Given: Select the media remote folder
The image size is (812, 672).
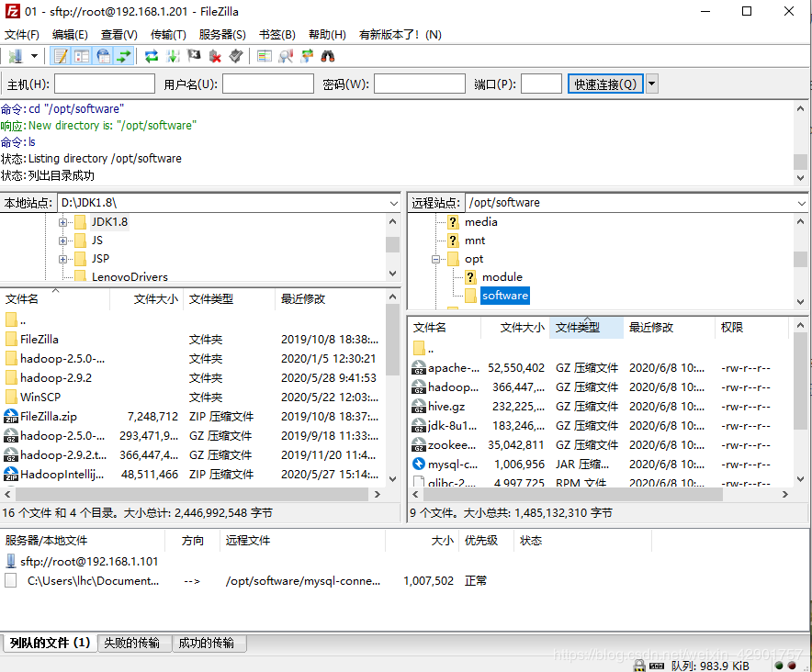Looking at the screenshot, I should [x=481, y=222].
